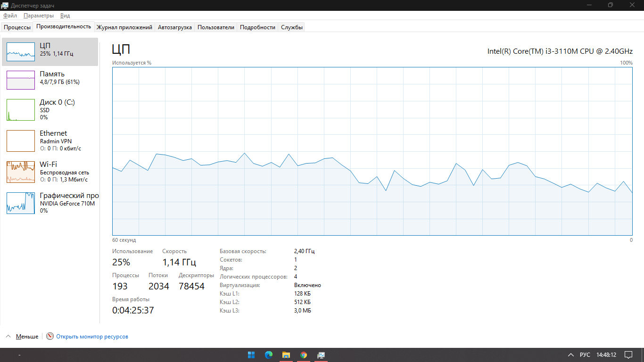Select the Wi-Fi graph thumbnail
644x362 pixels.
[21, 172]
